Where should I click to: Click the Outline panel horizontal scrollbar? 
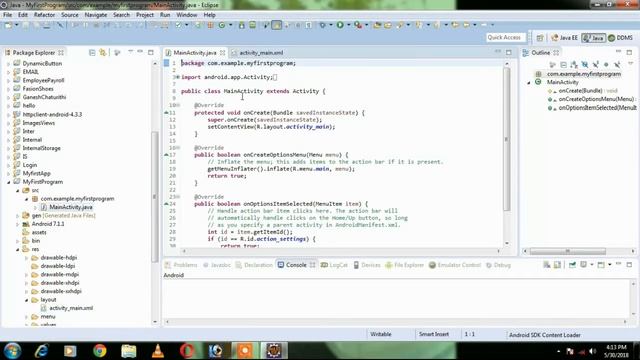pos(567,251)
